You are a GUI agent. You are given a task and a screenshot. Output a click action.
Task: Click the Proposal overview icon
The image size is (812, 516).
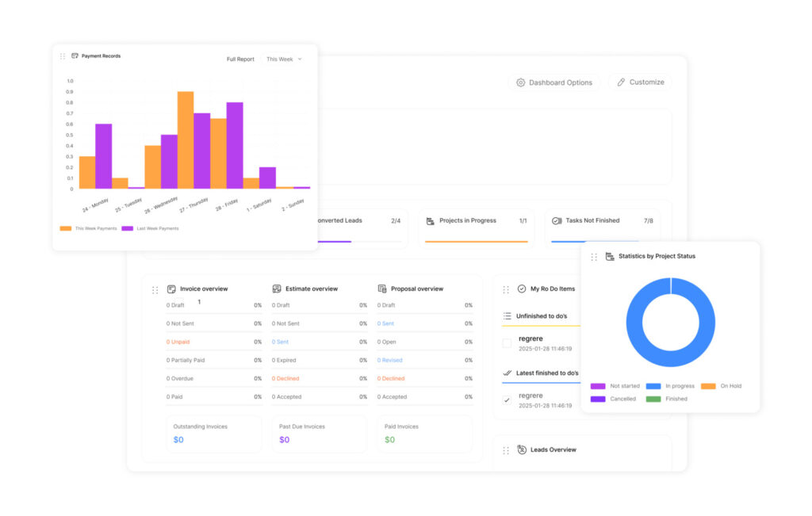[382, 289]
